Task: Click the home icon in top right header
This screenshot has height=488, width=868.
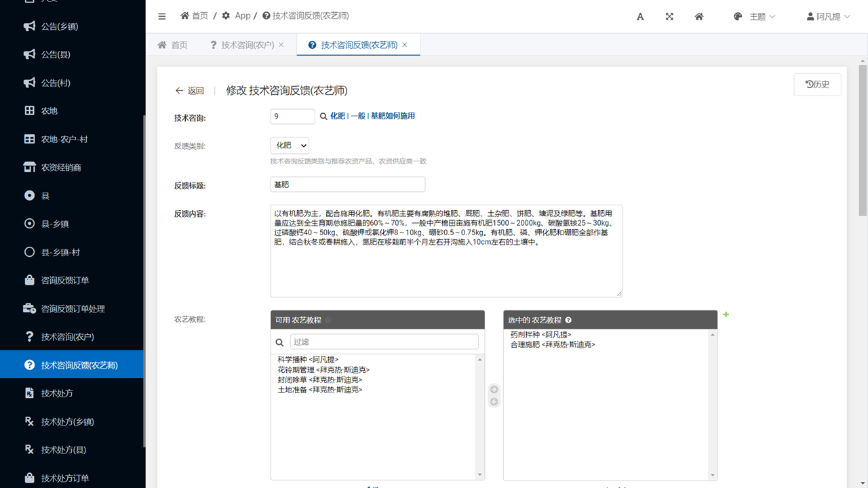Action: pos(699,16)
